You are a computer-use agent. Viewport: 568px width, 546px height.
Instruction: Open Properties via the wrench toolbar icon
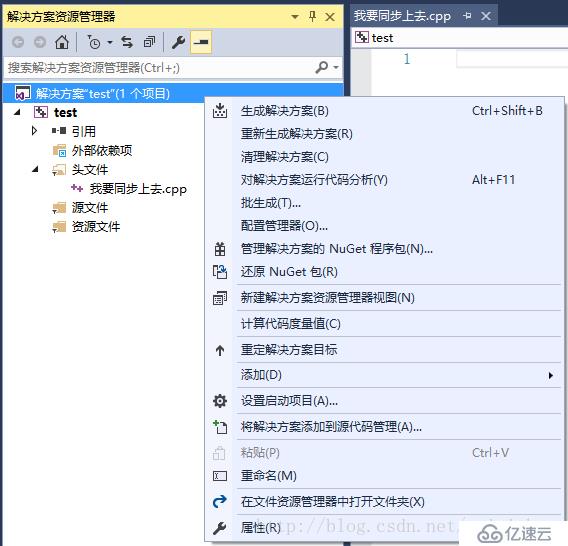(178, 42)
